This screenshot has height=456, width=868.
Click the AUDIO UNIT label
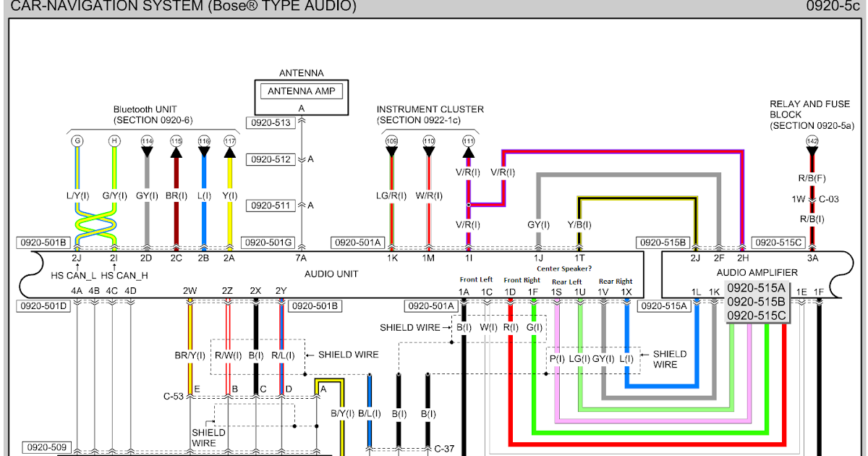click(x=331, y=274)
